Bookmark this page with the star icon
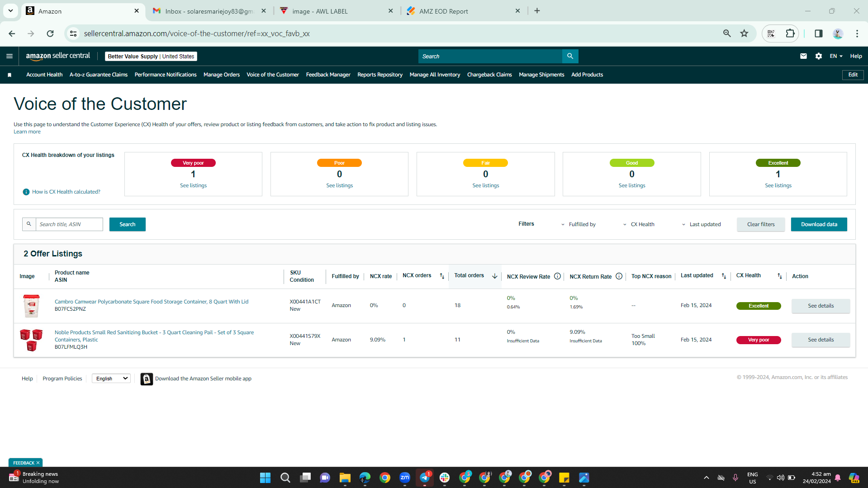Viewport: 868px width, 488px height. pos(744,33)
